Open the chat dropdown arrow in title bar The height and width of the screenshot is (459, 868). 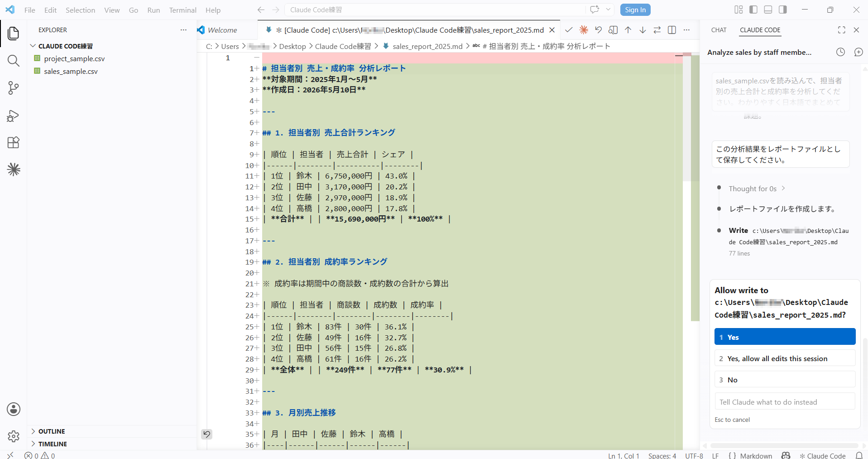tap(608, 10)
